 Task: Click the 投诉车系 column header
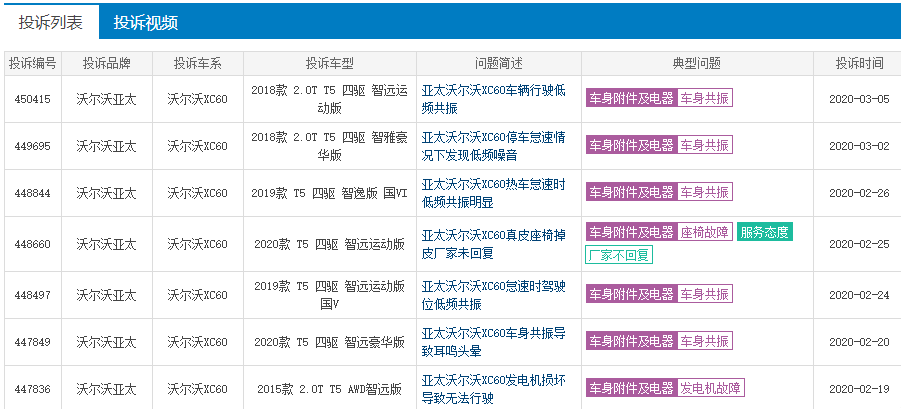click(x=198, y=63)
